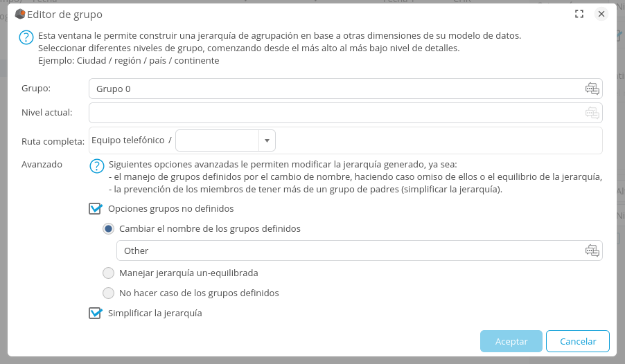Screen dimensions: 625x364
Task: Uncheck Opciones grupos no definidos
Action: 96,208
